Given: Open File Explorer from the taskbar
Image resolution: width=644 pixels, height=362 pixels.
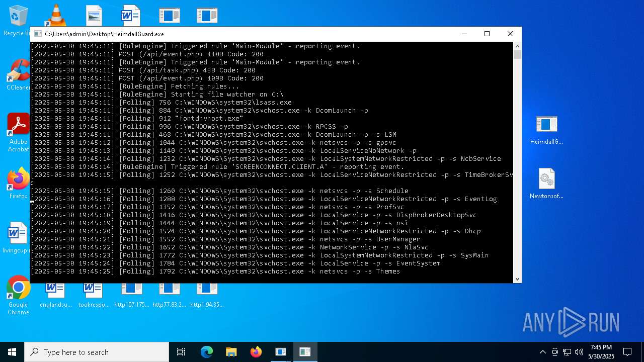Looking at the screenshot, I should (231, 352).
